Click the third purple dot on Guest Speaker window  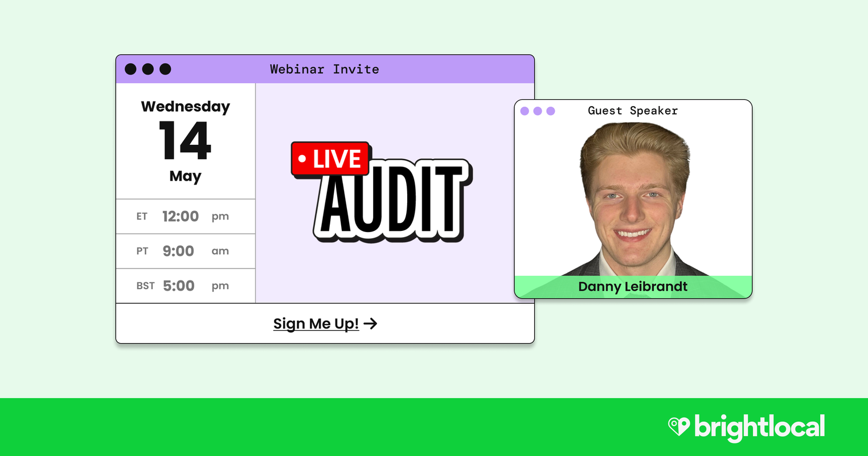[551, 111]
